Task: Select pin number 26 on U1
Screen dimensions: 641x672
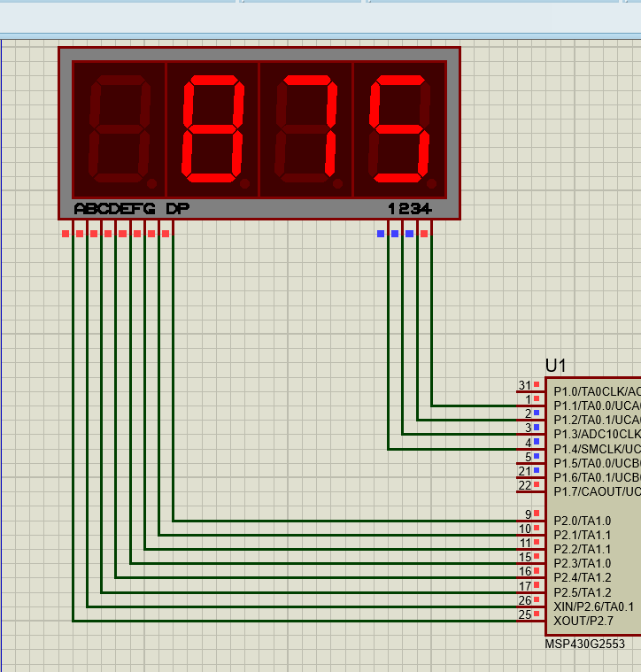Action: [x=525, y=600]
